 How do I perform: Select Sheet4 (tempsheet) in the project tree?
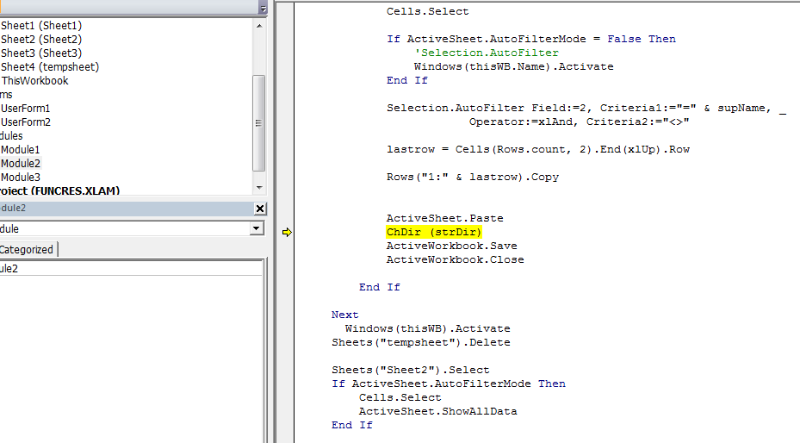(50, 66)
